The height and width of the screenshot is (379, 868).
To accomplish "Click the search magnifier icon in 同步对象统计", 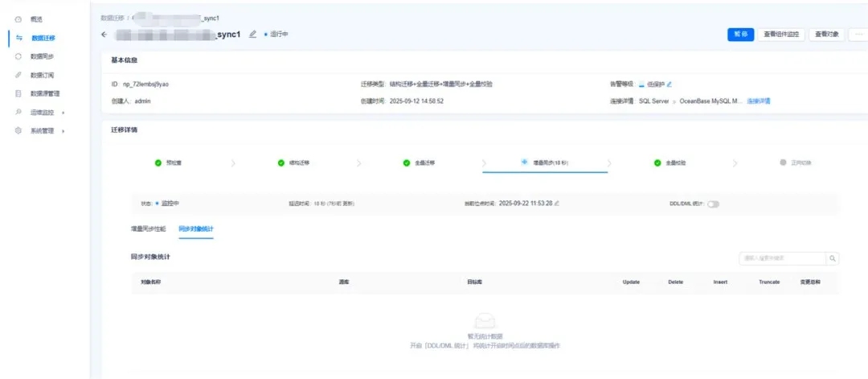I will 833,258.
